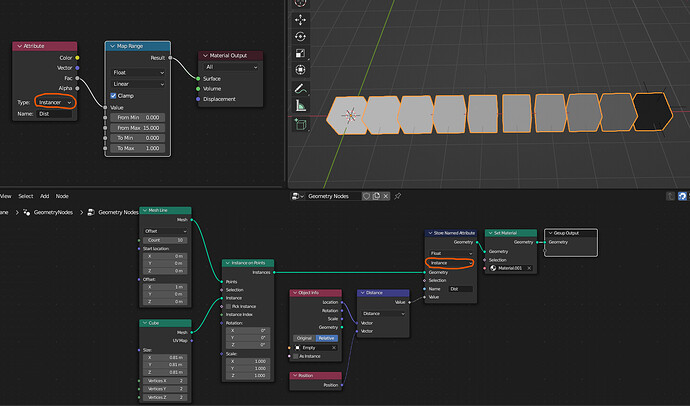Open the Material Output target All dropdown

point(231,67)
